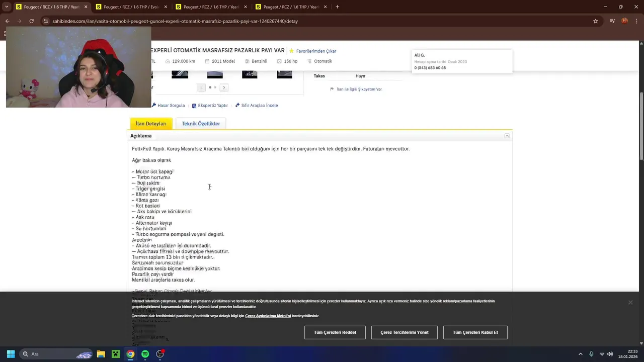Go to previous photo thumbnails page
The width and height of the screenshot is (644, 362).
201,87
